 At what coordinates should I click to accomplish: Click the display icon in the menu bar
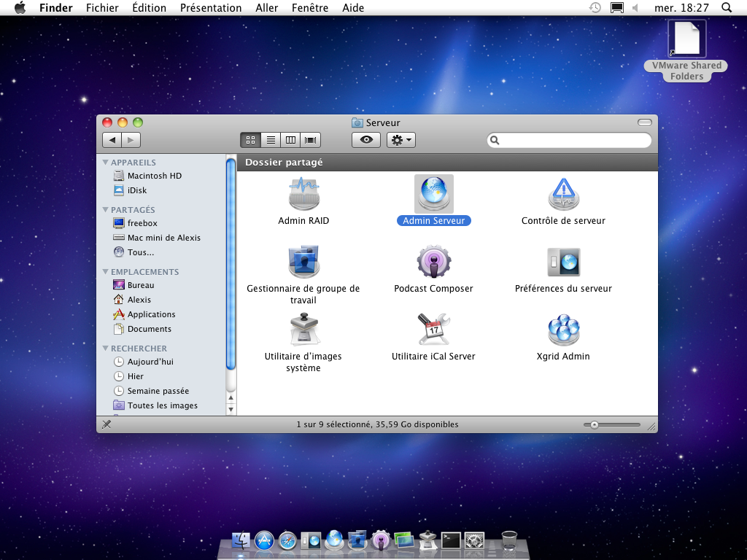(617, 7)
